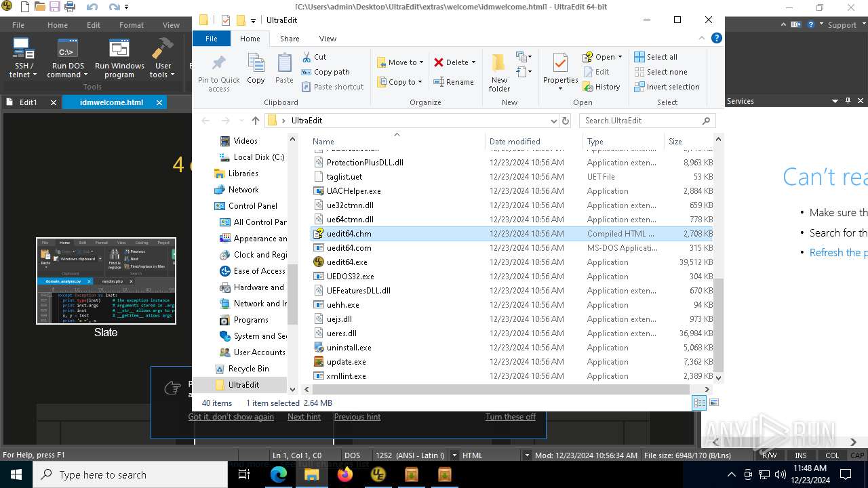The image size is (868, 488).
Task: Click Run Windows program in UltraEdit
Action: pos(119,59)
